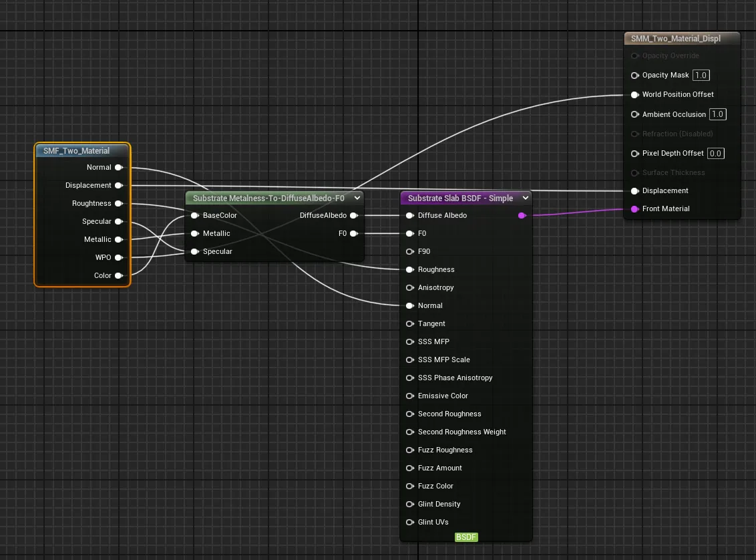Click the Anisotropy input pin
Viewport: 756px width, 560px height.
(x=410, y=287)
